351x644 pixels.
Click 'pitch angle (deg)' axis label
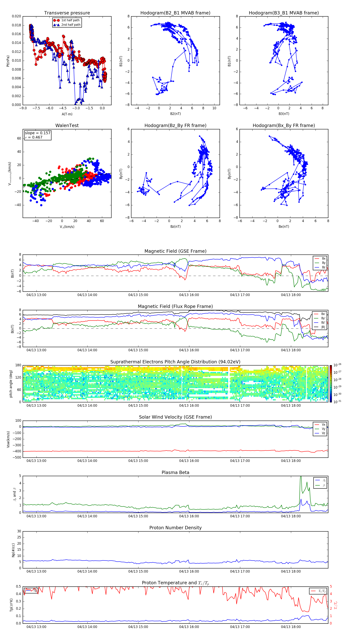click(x=11, y=384)
